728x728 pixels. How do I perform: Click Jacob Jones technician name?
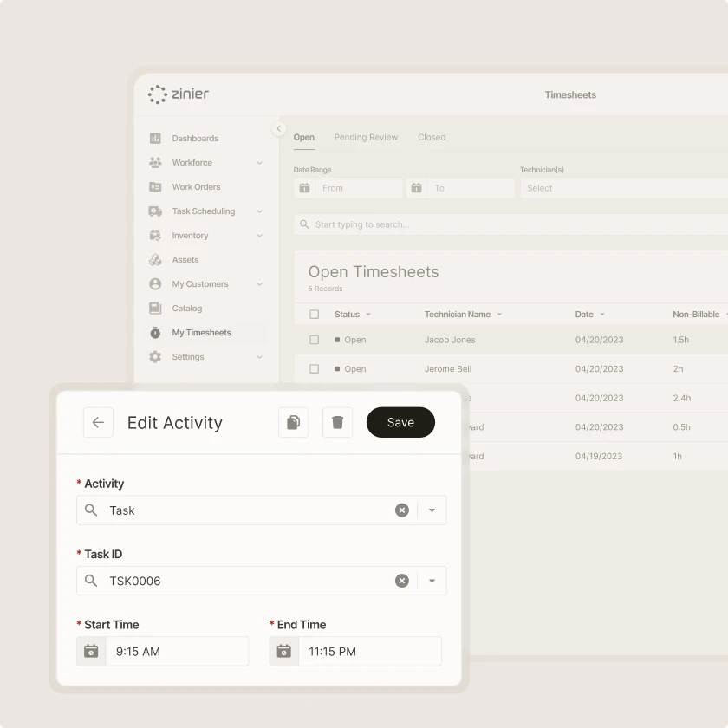[450, 340]
